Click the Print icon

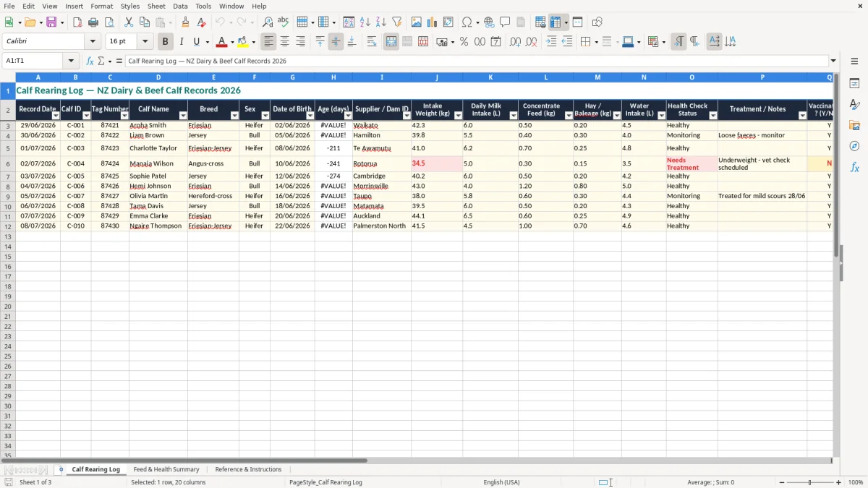(x=93, y=22)
